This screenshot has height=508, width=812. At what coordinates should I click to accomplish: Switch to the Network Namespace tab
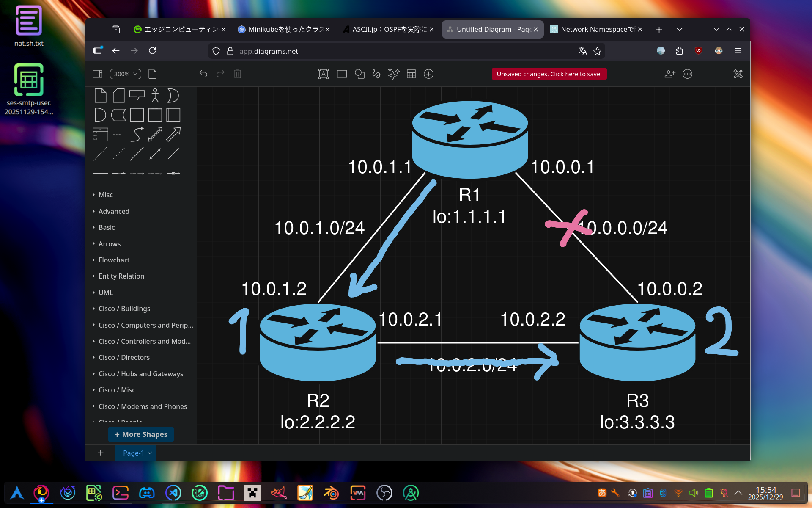tap(594, 29)
